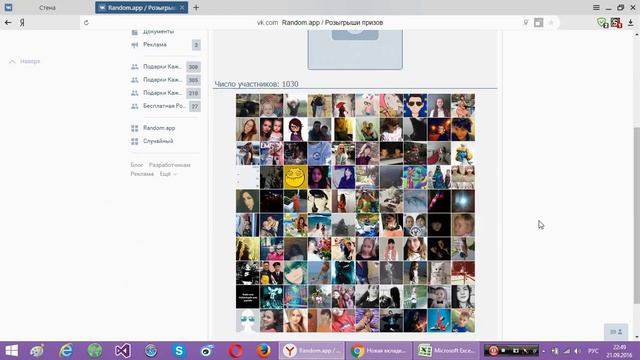Click the square icon in the address bar
This screenshot has width=640, height=360.
pos(538,23)
